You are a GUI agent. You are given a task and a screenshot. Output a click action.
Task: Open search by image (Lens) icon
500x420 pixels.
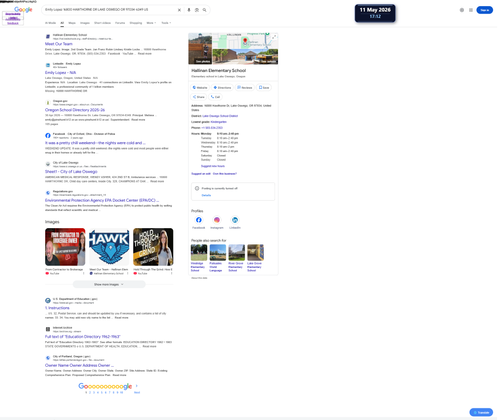coord(197,10)
